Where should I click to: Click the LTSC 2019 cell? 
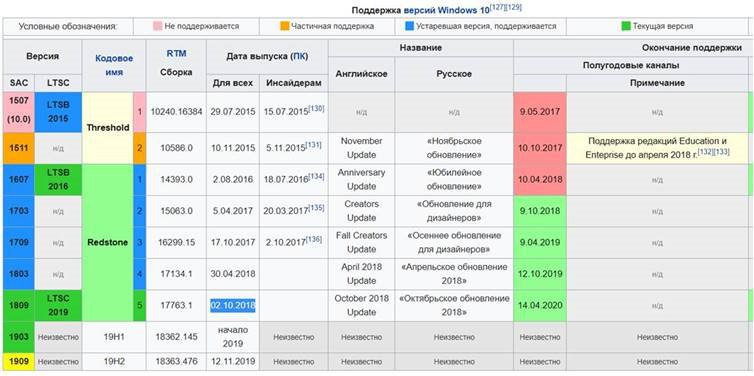point(58,305)
